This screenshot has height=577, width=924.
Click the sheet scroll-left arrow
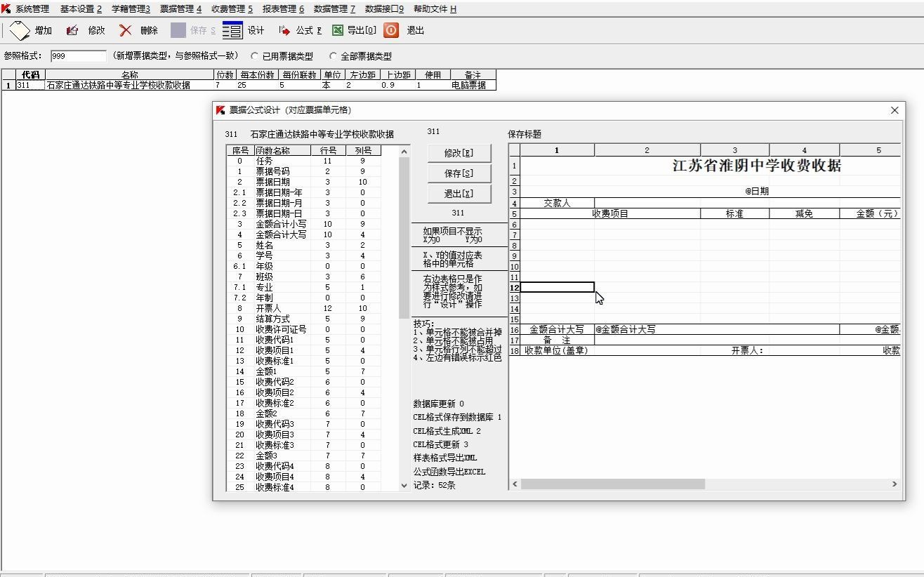[x=515, y=484]
